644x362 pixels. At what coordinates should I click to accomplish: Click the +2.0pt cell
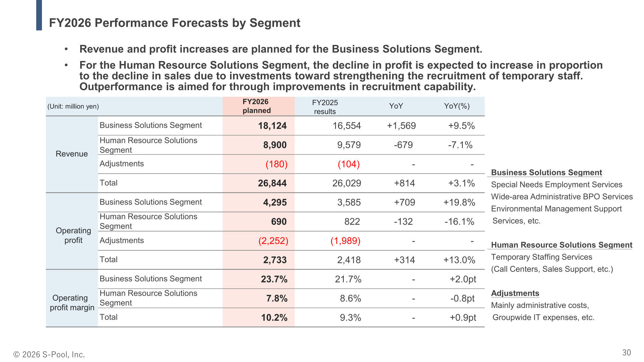(x=463, y=279)
